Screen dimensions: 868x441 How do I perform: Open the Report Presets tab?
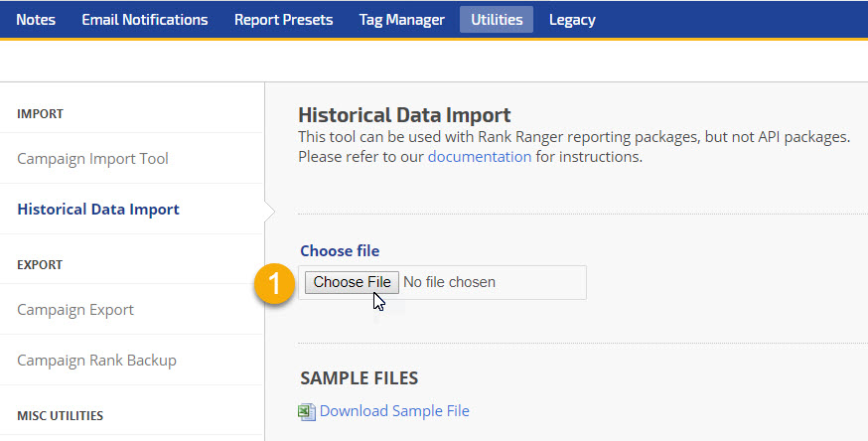click(x=283, y=19)
